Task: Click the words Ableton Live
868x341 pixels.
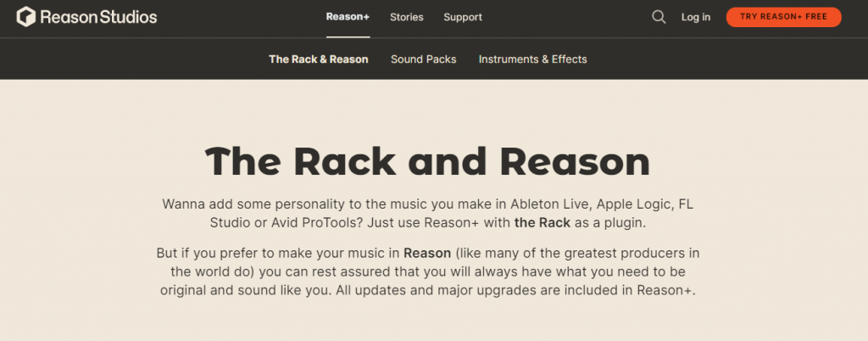Action: click(544, 204)
